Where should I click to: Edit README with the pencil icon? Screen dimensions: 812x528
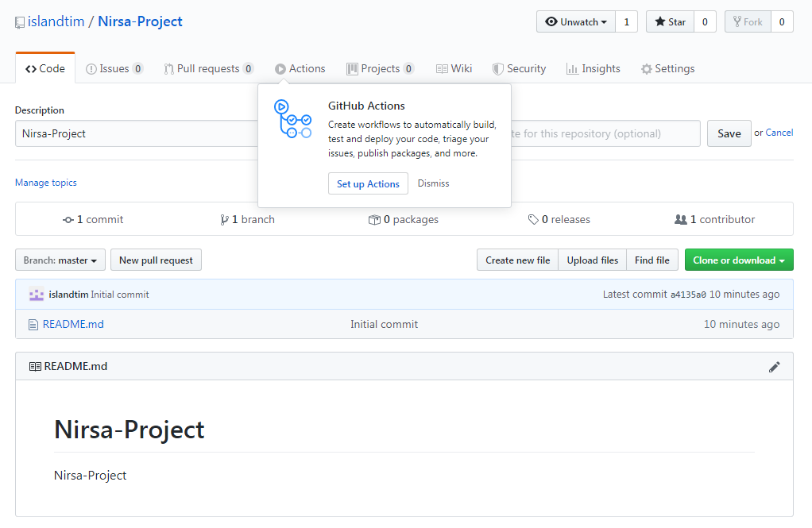coord(774,367)
